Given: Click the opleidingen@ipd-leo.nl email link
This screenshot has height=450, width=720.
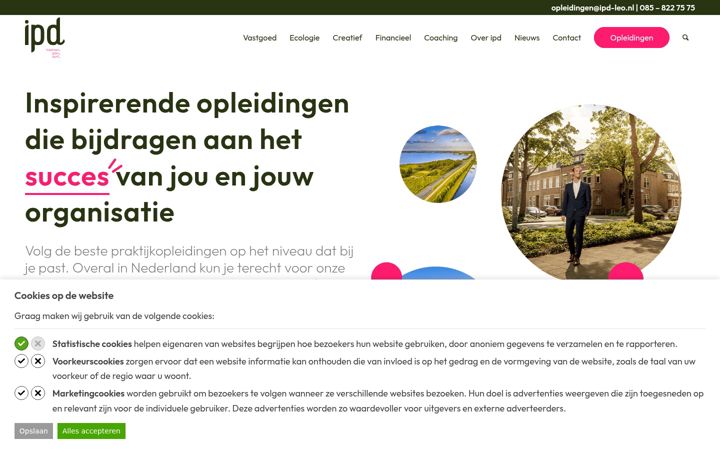Looking at the screenshot, I should tap(592, 8).
